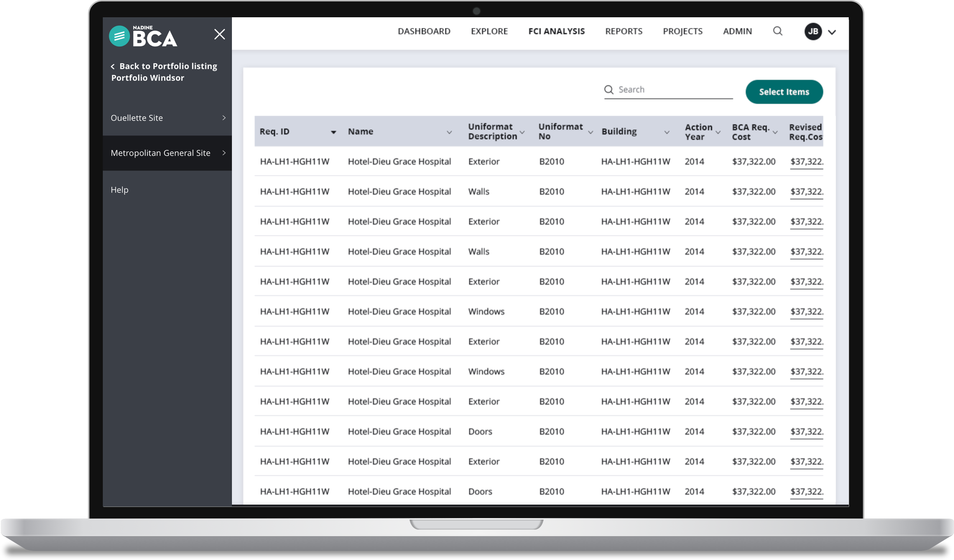Click the Dashboard menu item
Image resolution: width=954 pixels, height=560 pixels.
424,31
